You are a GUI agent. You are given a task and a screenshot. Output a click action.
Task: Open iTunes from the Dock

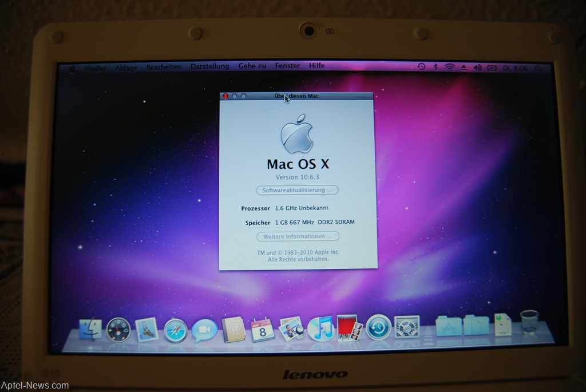320,328
